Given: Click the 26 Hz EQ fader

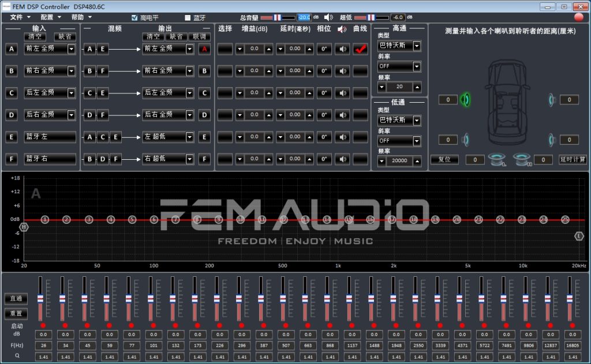Looking at the screenshot, I should 40,299.
